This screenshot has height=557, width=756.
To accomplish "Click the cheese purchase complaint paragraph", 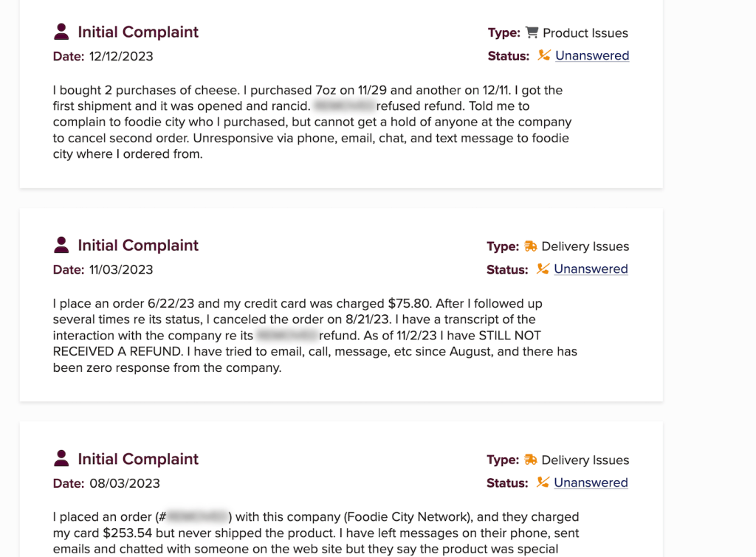I will coord(312,122).
